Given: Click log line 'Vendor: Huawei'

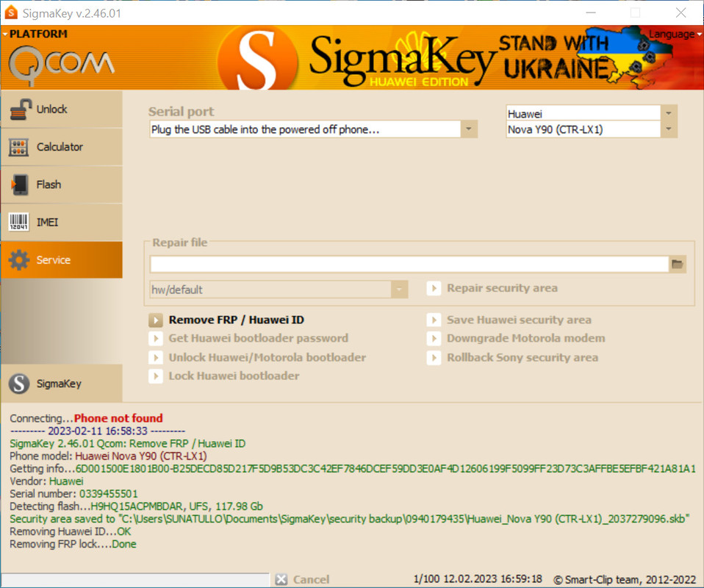Looking at the screenshot, I should click(x=47, y=481).
